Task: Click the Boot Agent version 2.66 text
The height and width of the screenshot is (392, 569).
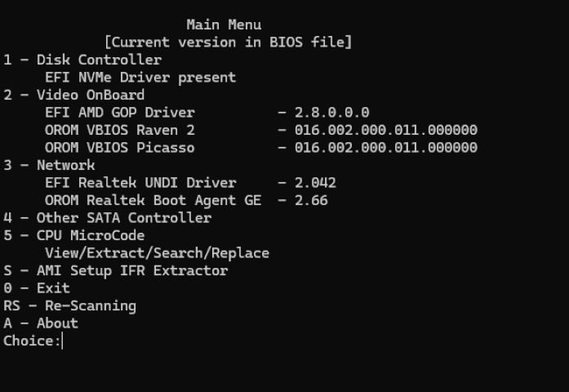Action: pos(311,200)
